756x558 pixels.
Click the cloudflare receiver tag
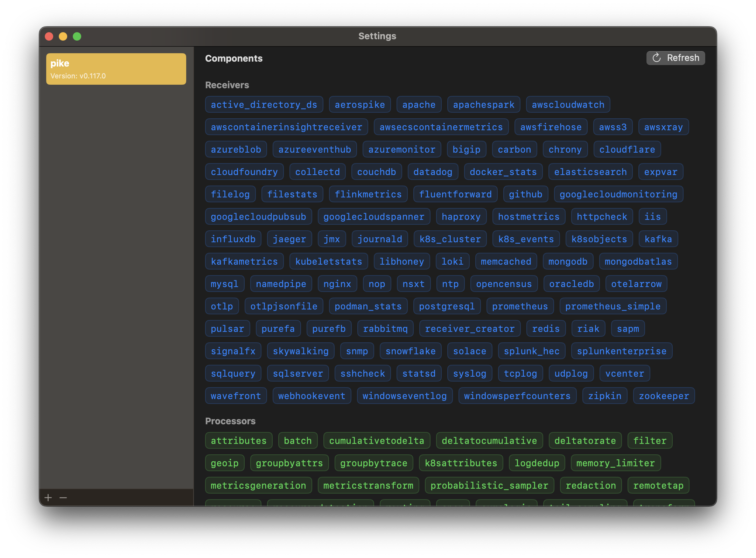627,149
